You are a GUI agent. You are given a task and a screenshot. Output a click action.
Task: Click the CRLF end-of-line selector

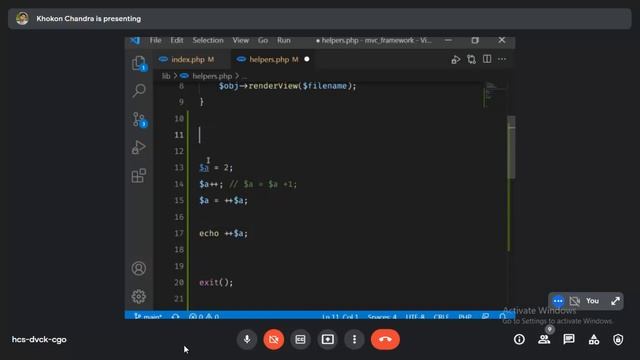441,316
